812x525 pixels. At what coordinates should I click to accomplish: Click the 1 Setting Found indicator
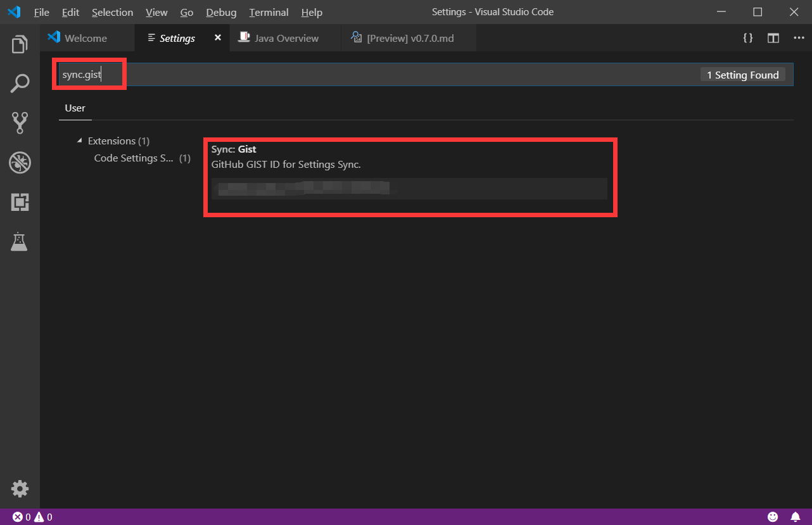coord(742,74)
